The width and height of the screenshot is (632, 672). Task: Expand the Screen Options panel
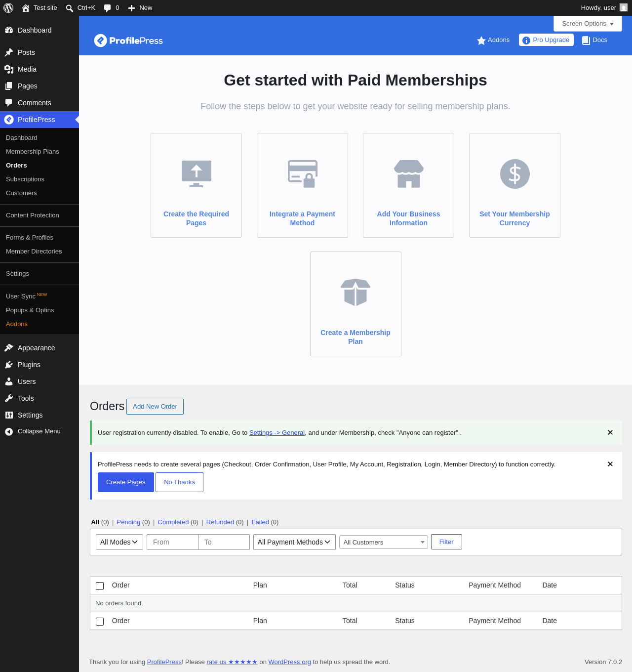tap(588, 24)
